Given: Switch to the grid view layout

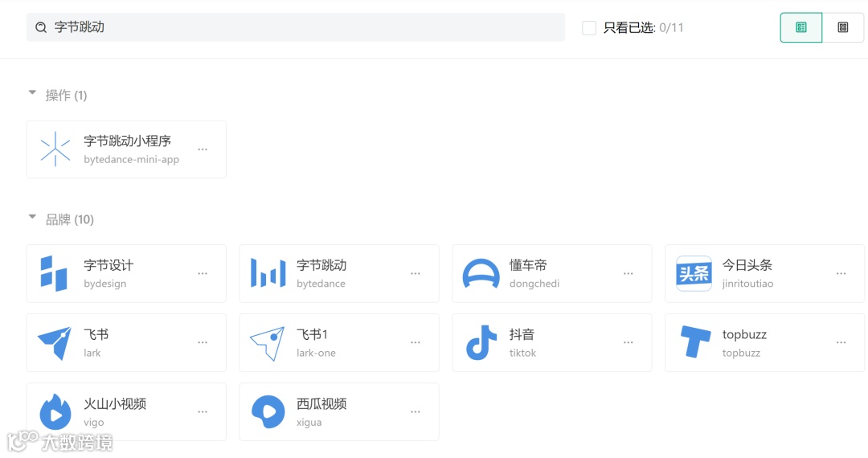Looking at the screenshot, I should tap(843, 27).
